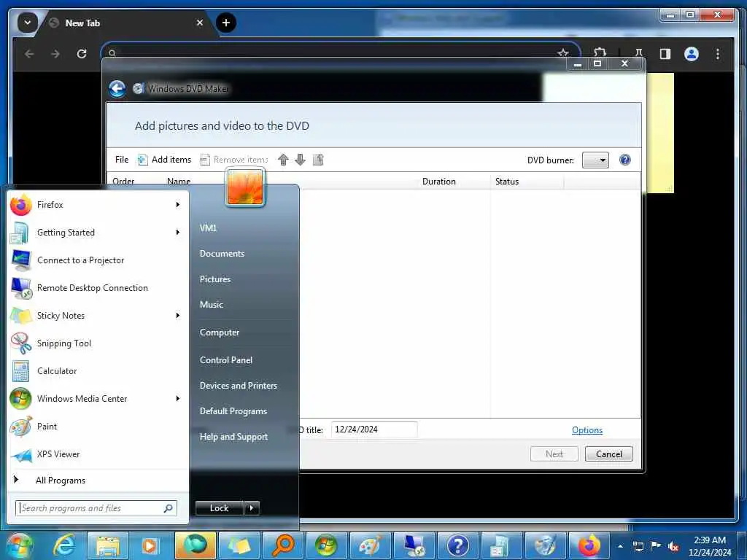Image resolution: width=747 pixels, height=560 pixels.
Task: Open shutdown options arrow beside Lock
Action: click(252, 508)
